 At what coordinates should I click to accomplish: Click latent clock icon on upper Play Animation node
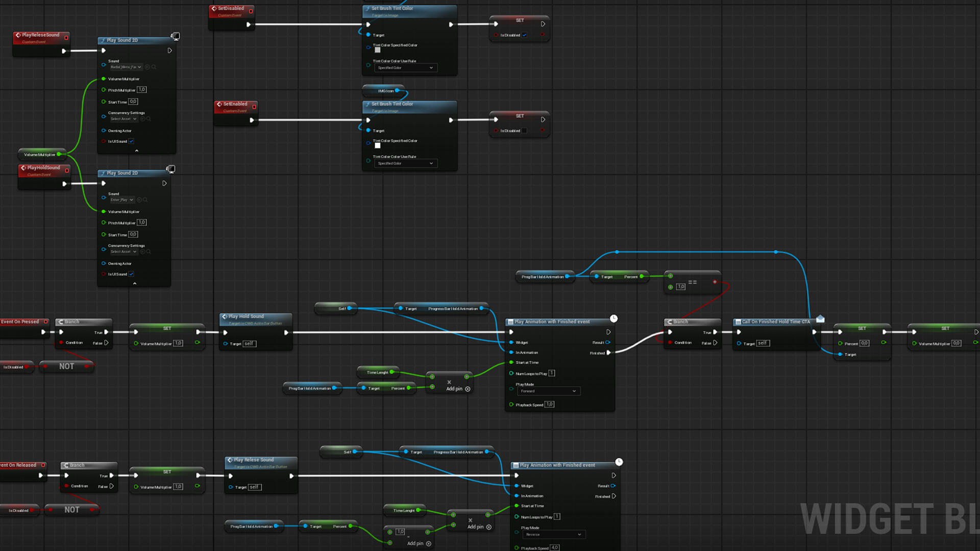pos(614,318)
